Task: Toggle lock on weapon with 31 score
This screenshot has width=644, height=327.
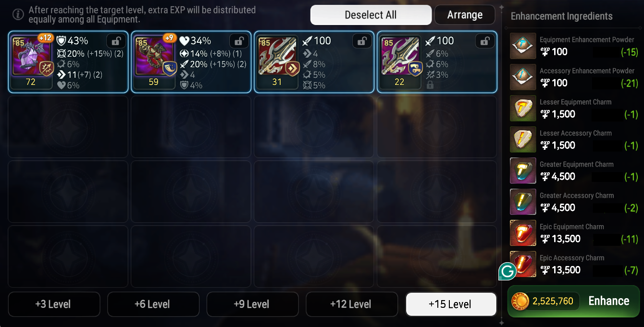Action: tap(362, 41)
